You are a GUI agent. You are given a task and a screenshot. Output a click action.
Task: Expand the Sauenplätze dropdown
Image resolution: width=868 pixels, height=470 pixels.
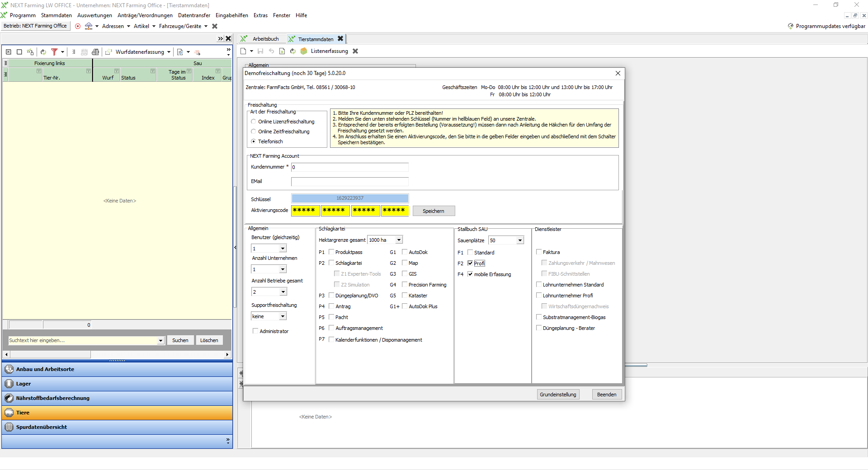[520, 240]
